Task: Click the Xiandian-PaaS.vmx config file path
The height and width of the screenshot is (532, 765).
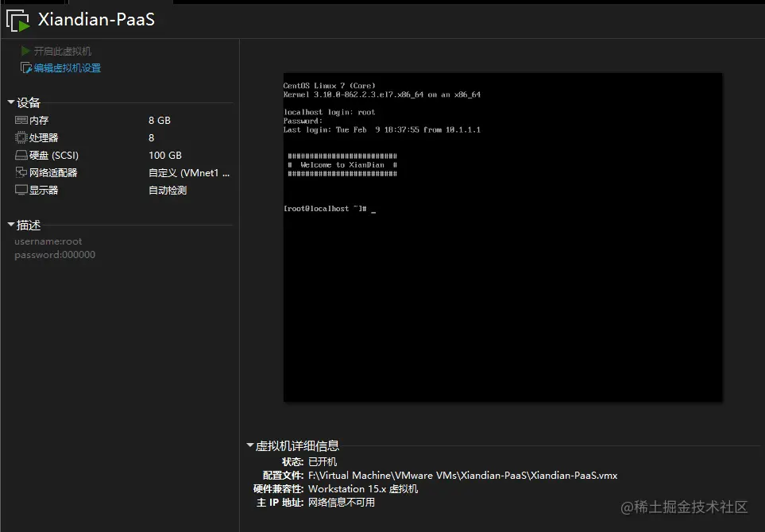Action: (462, 476)
